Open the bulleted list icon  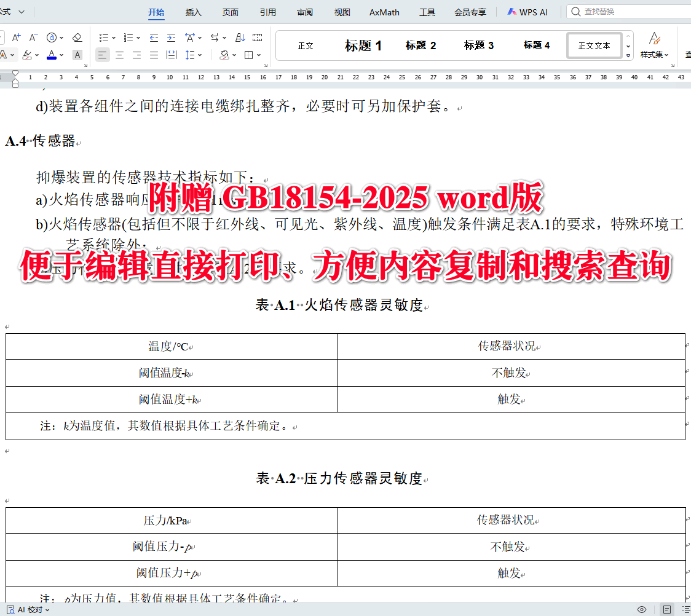coord(102,38)
